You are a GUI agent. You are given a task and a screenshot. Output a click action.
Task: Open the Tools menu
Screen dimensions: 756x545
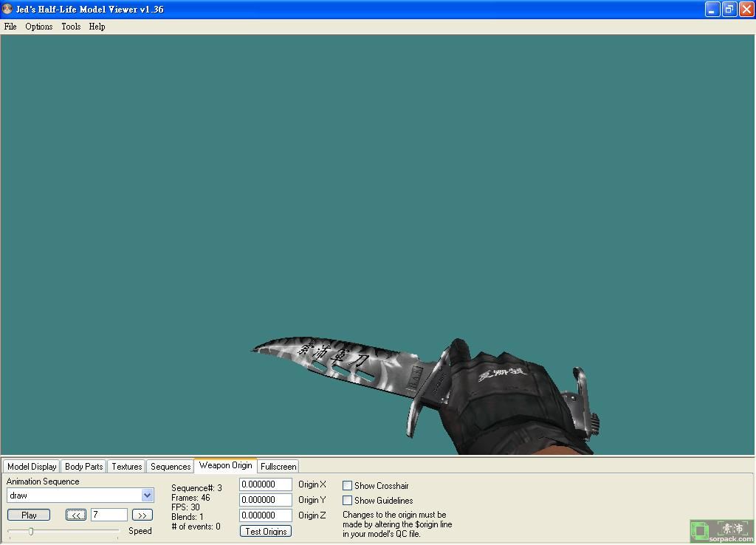tap(71, 27)
